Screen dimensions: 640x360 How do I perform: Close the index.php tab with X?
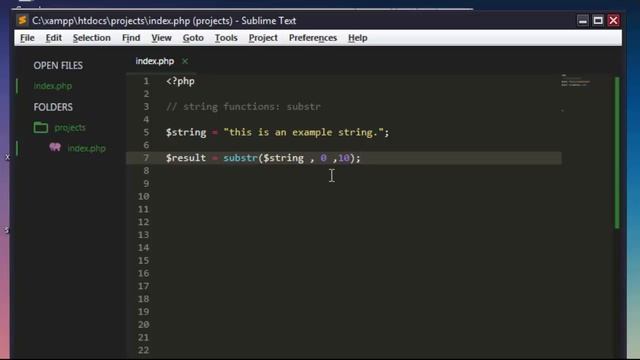tap(185, 61)
